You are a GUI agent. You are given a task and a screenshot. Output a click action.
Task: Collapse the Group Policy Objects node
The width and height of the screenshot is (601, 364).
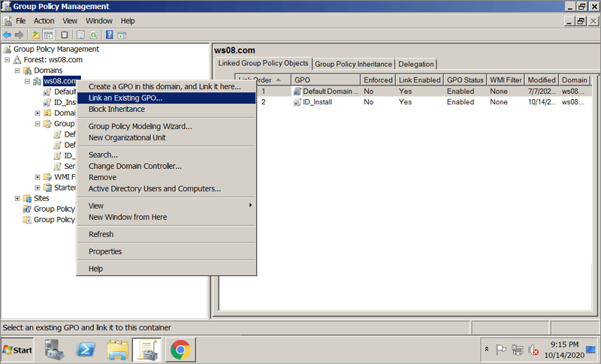click(38, 124)
